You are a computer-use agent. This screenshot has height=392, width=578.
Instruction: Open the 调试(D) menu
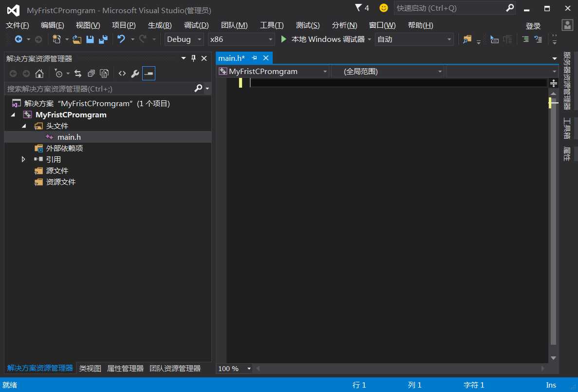(x=196, y=25)
